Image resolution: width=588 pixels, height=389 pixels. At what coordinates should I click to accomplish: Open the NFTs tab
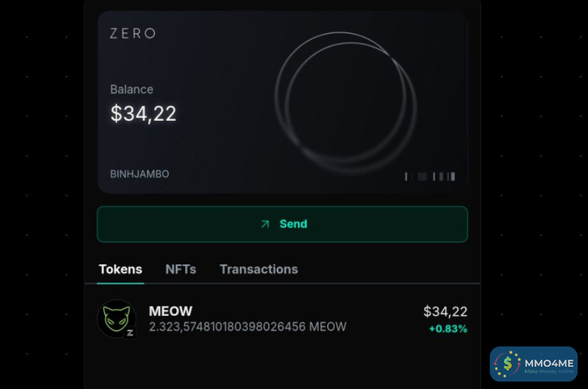click(x=181, y=269)
